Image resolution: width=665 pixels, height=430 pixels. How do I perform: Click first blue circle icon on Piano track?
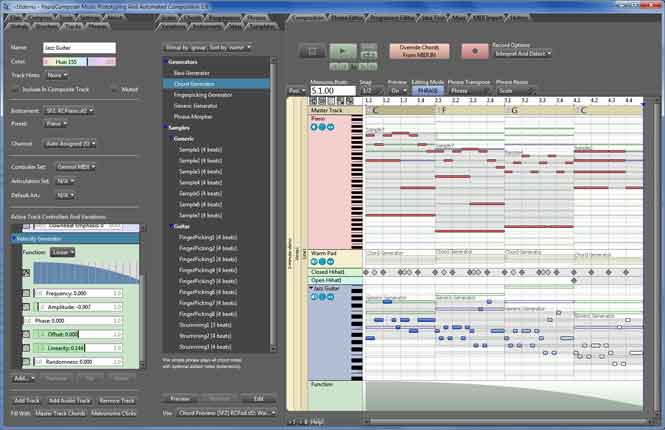tap(314, 127)
